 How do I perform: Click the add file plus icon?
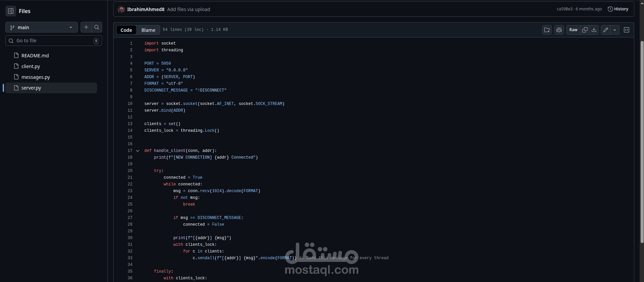(86, 27)
